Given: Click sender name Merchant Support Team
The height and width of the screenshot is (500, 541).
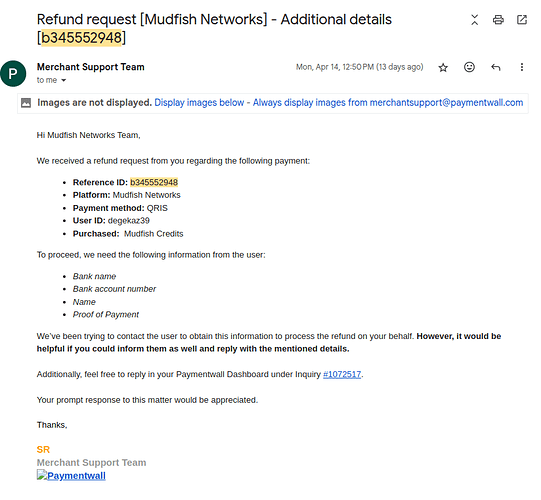Looking at the screenshot, I should click(x=91, y=67).
